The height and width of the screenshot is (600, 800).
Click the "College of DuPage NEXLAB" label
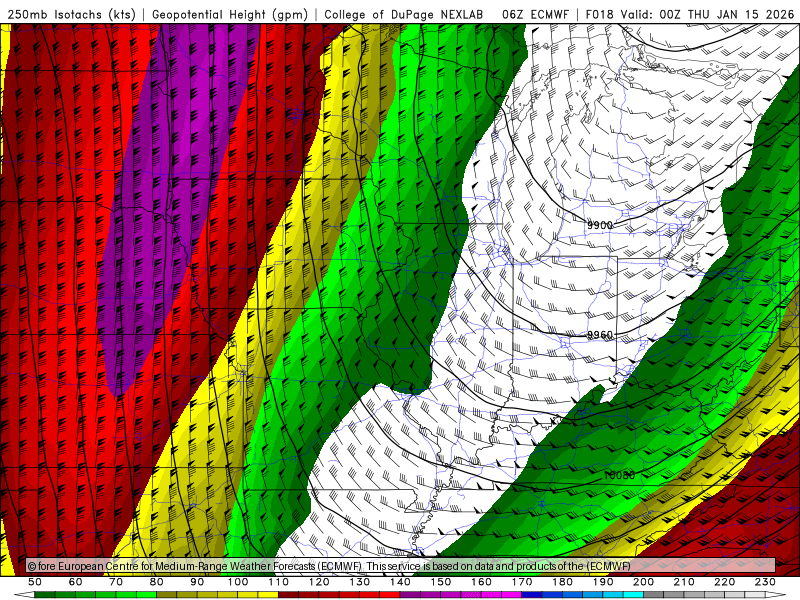[x=404, y=14]
